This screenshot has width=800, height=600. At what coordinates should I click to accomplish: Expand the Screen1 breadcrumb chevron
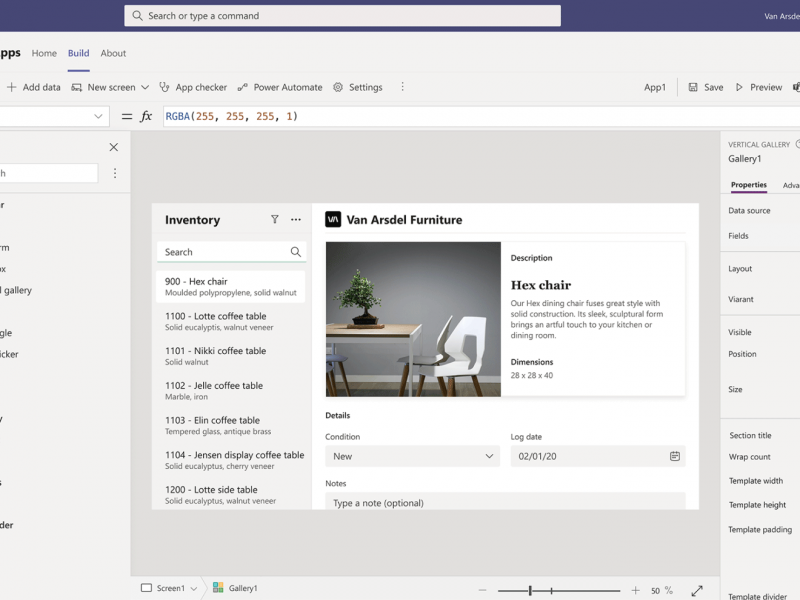pos(194,589)
